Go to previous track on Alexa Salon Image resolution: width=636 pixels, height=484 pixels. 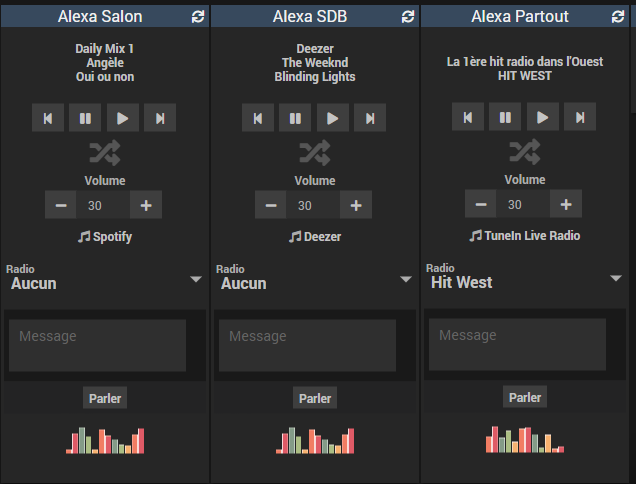[47, 118]
